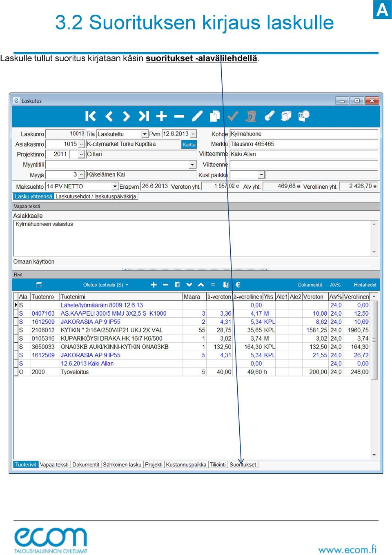Screen dimensions: 392x555
Task: Click the Tuotenimi column header
Action: tap(121, 297)
